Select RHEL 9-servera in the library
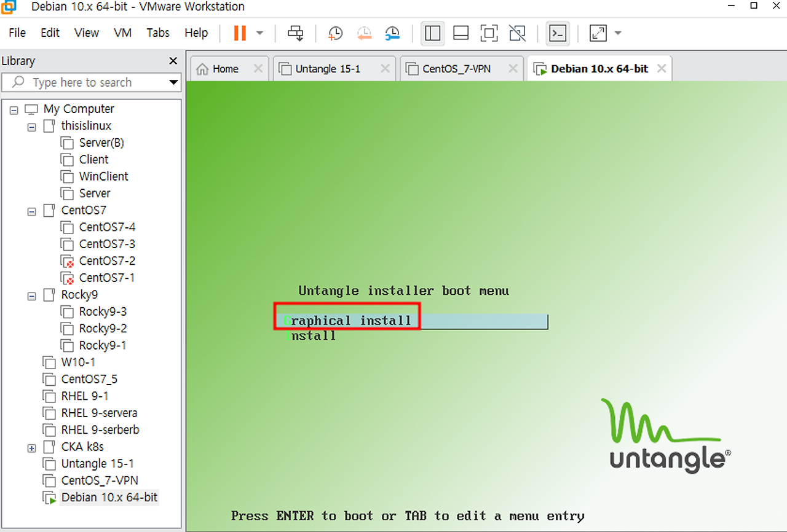Image resolution: width=787 pixels, height=532 pixels. [99, 413]
